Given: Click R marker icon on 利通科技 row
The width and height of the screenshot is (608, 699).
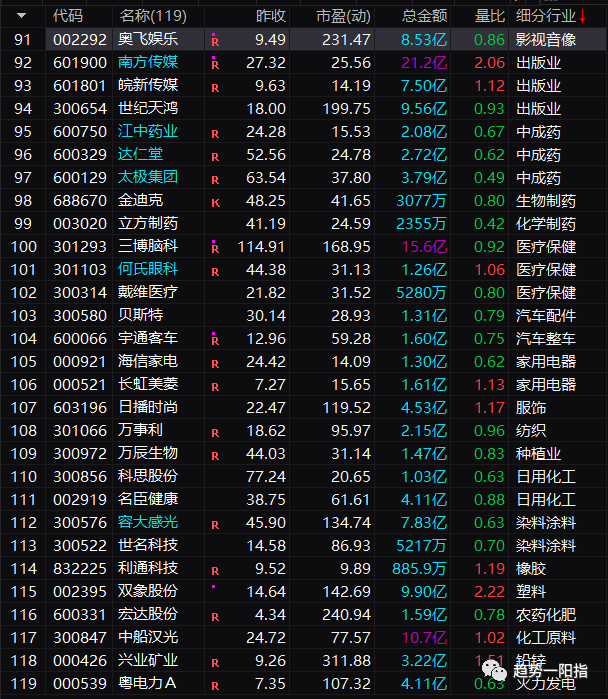Looking at the screenshot, I should (x=215, y=571).
